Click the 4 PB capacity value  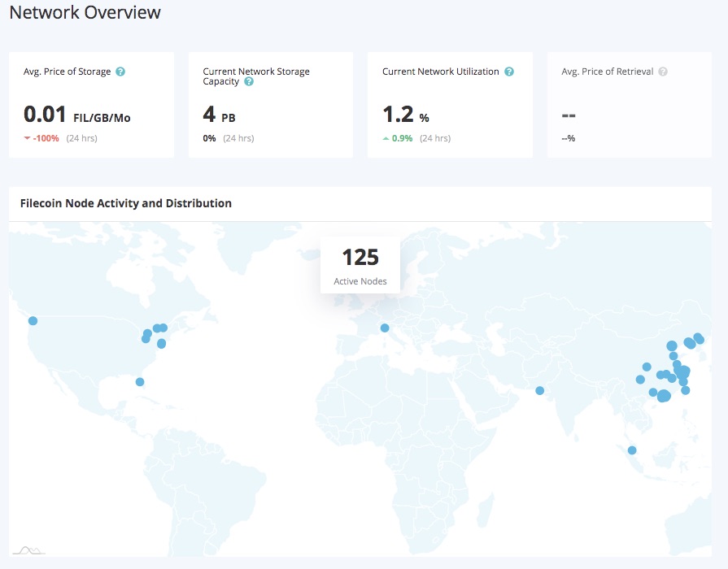pos(219,115)
